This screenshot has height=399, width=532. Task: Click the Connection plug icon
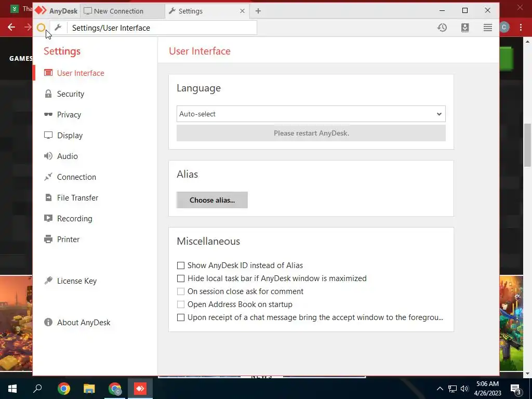point(48,177)
